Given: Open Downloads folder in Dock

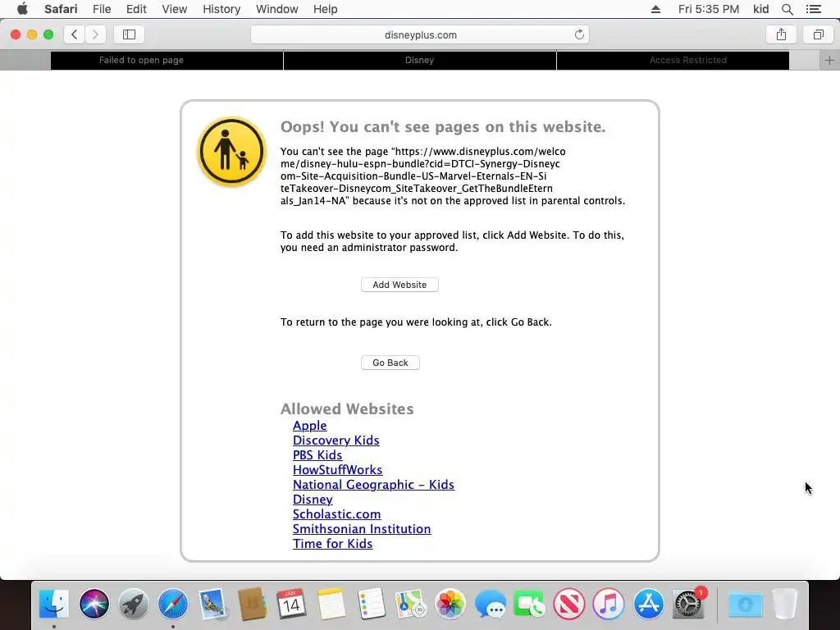Looking at the screenshot, I should [745, 604].
